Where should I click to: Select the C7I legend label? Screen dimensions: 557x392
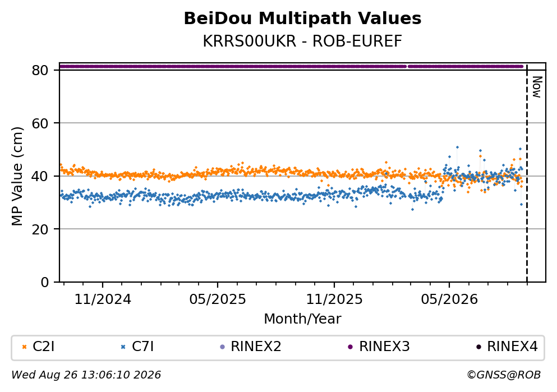pos(143,347)
